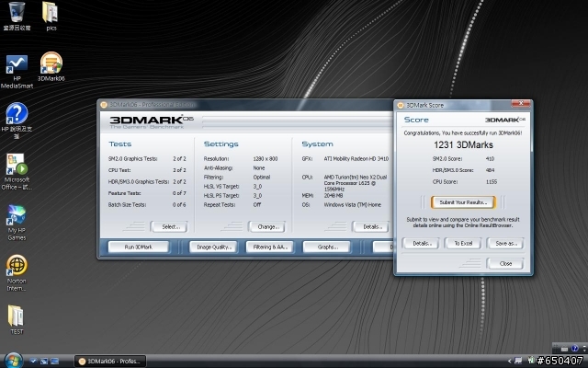Screen dimensions: 588x368
Task: Click the 2048 MB memory value
Action: click(x=334, y=196)
